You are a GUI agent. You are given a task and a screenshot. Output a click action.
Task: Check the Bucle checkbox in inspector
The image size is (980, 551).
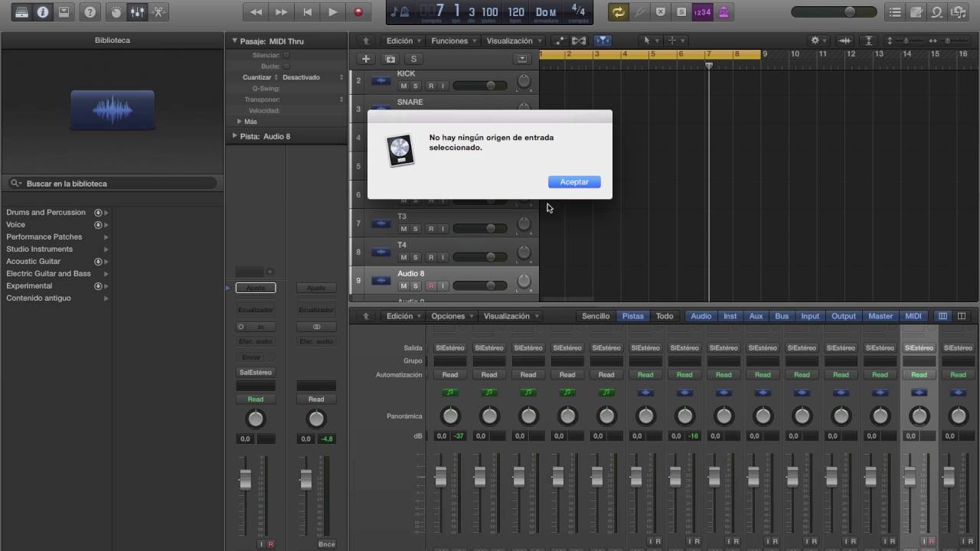coord(287,67)
